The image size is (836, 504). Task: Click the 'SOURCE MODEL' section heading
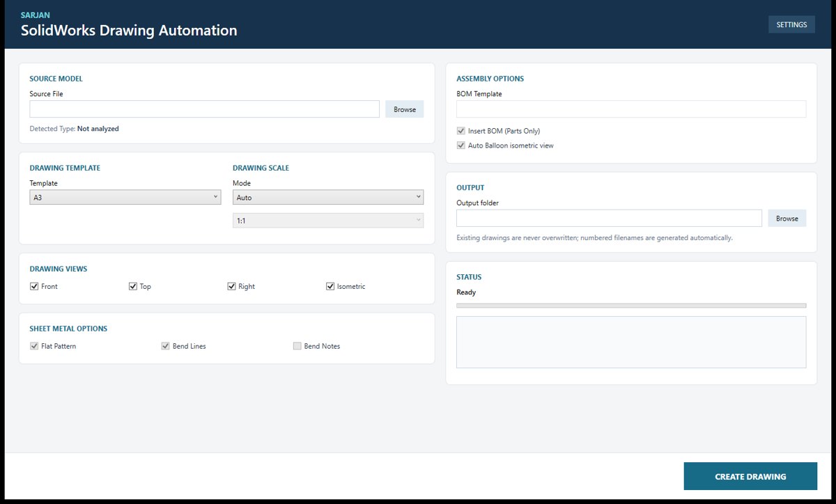click(56, 79)
